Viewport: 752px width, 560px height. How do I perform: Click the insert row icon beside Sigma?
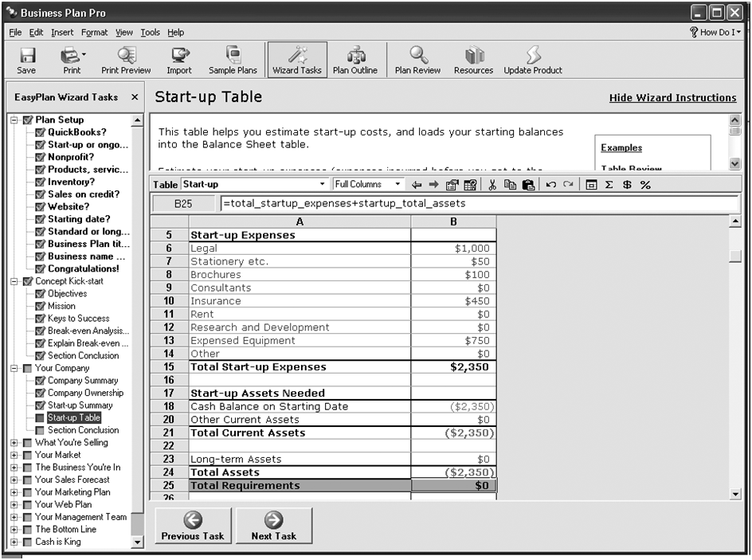(x=591, y=185)
